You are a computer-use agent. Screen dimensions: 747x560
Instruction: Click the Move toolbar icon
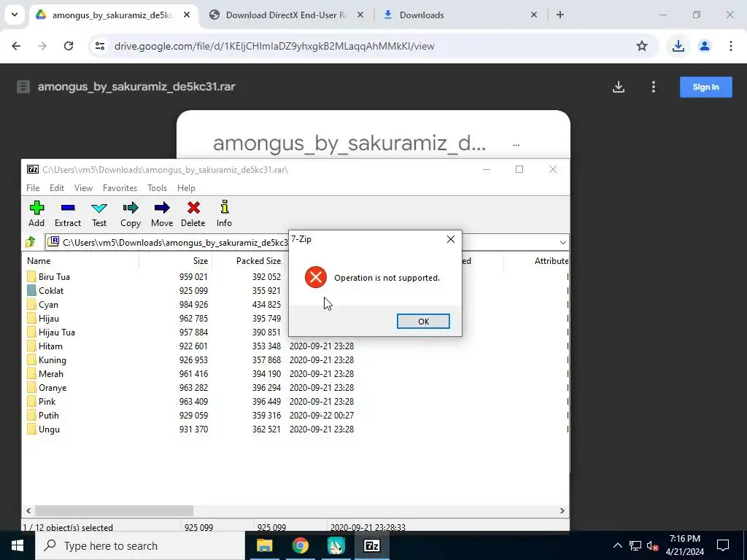[x=162, y=208]
